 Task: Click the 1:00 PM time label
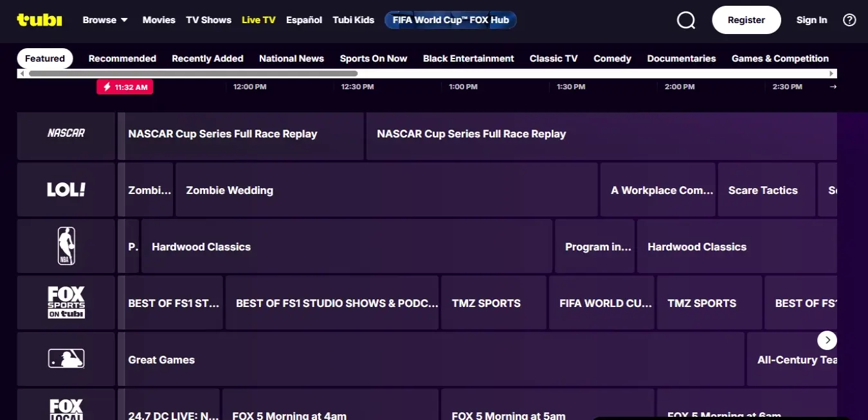pyautogui.click(x=463, y=87)
